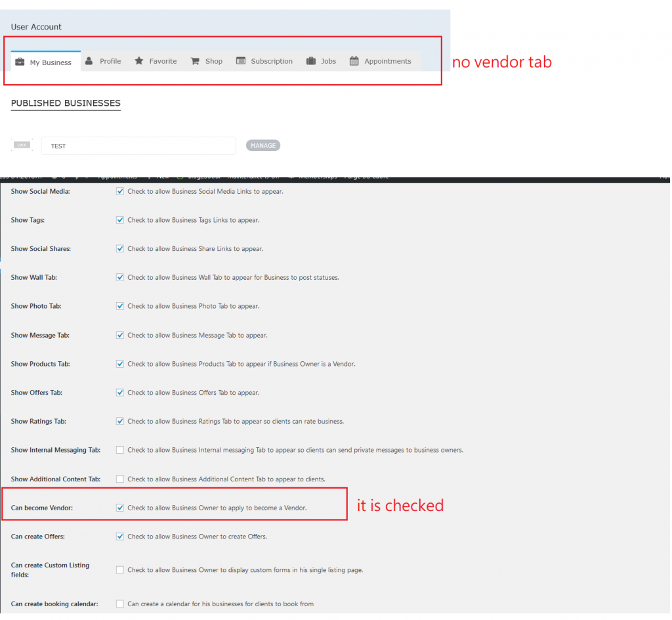This screenshot has width=672, height=620.
Task: Click the suitcase icon beside Jobs
Action: click(x=311, y=61)
